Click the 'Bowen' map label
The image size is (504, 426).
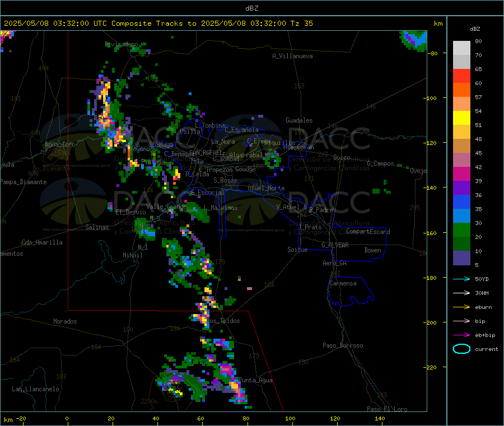pos(372,250)
